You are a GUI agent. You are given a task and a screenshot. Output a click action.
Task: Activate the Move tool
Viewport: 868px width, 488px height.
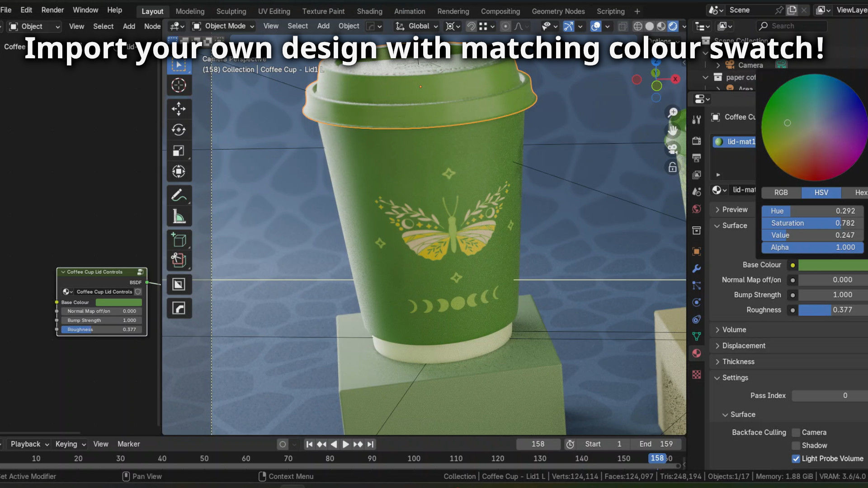tap(179, 108)
